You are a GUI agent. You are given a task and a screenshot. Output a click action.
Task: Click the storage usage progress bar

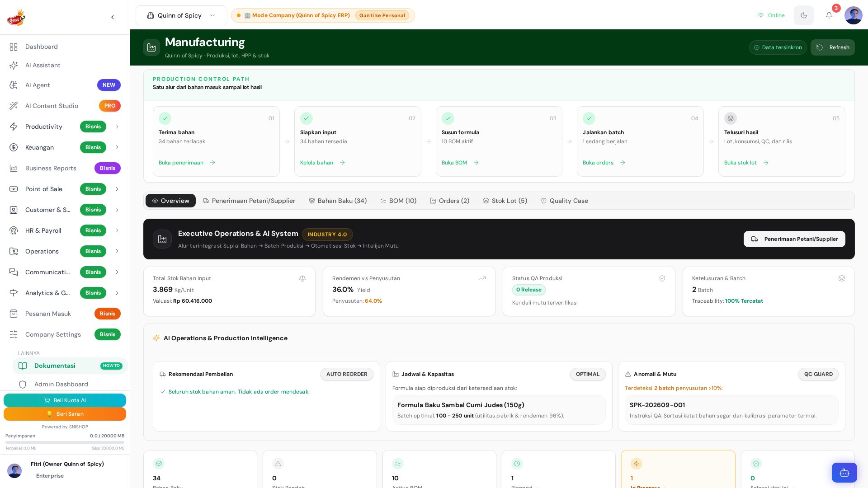click(x=65, y=442)
